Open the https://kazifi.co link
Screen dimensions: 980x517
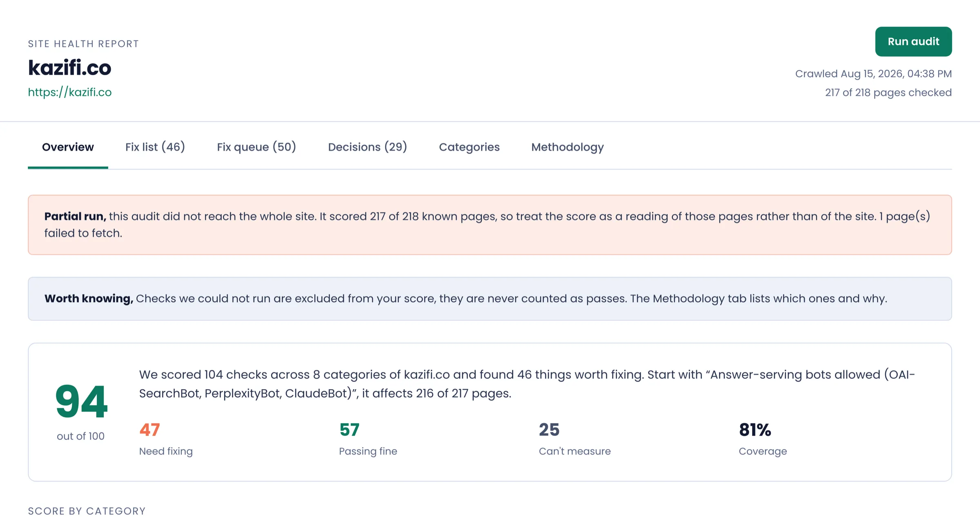(x=70, y=92)
